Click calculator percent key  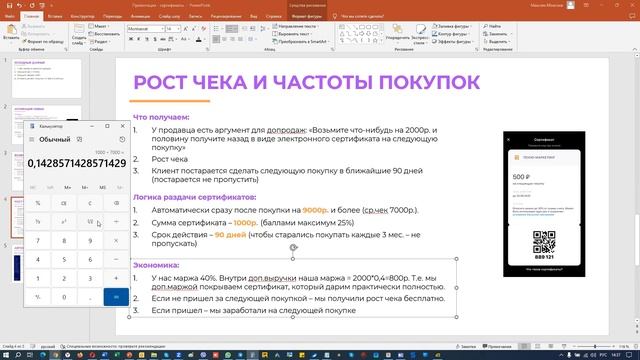38,203
